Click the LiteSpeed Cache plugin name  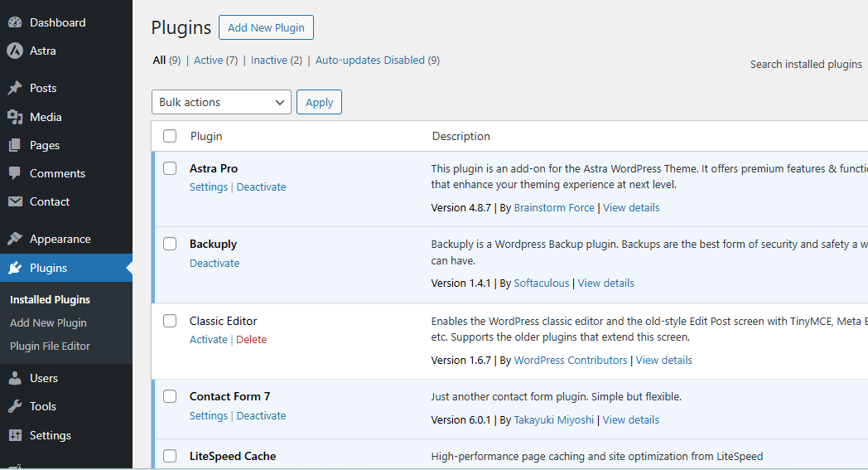(233, 456)
